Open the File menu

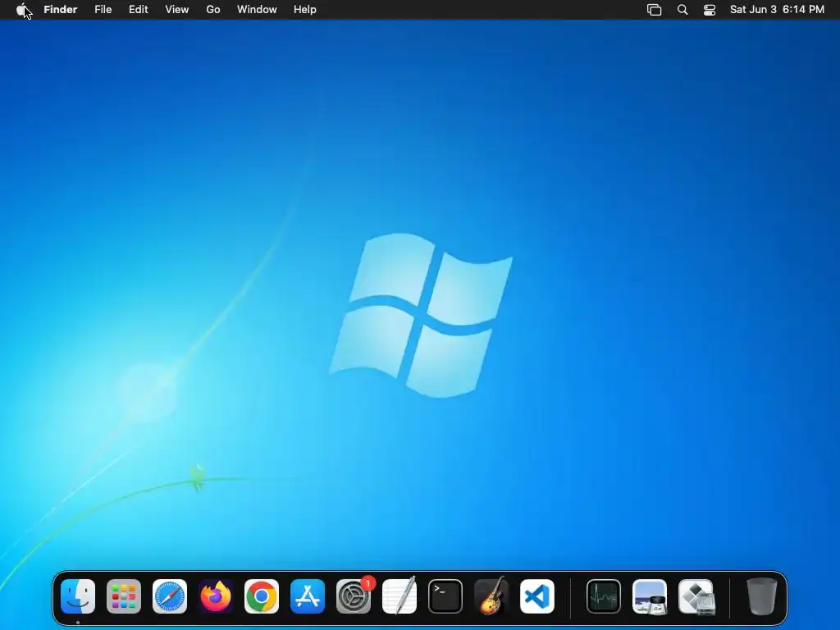click(103, 10)
